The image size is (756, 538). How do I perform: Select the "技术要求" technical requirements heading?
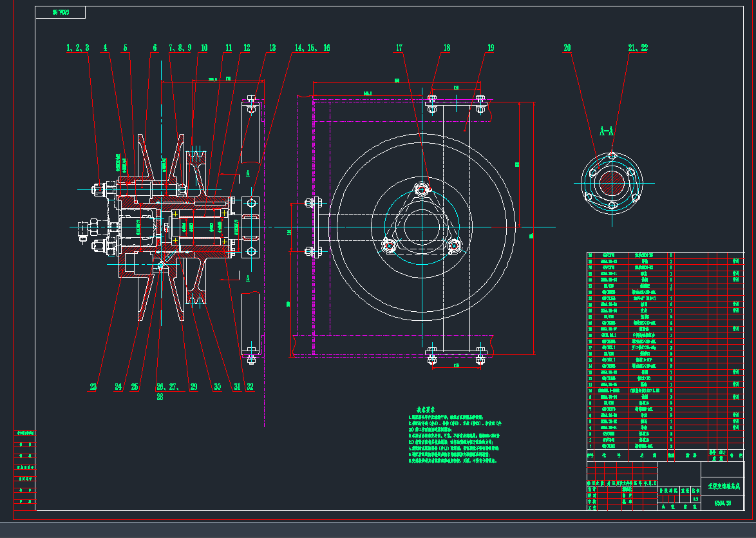(x=427, y=410)
